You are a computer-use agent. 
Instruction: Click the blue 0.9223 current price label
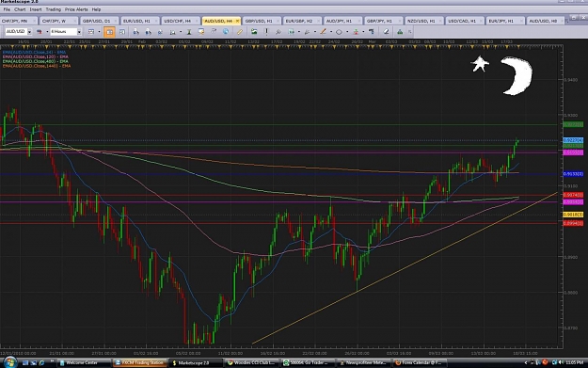[573, 140]
